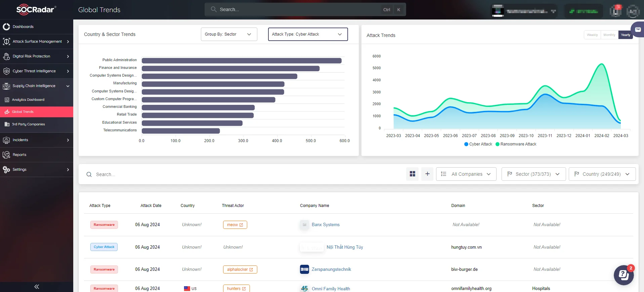
Task: Open the Banx Systems company link
Action: click(x=326, y=225)
